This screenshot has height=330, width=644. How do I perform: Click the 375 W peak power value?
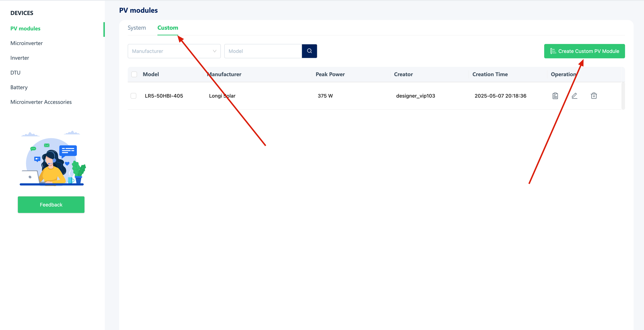coord(325,96)
